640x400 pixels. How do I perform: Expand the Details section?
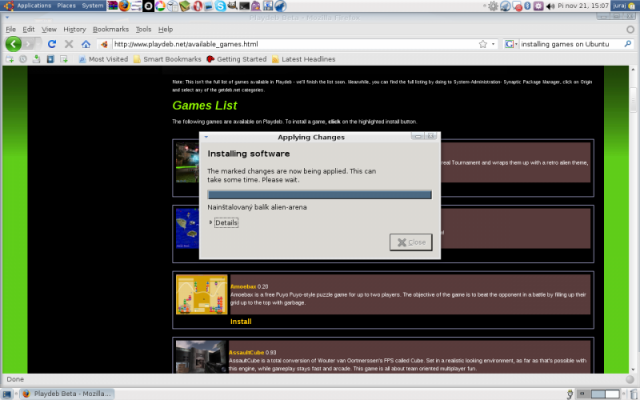pyautogui.click(x=224, y=222)
